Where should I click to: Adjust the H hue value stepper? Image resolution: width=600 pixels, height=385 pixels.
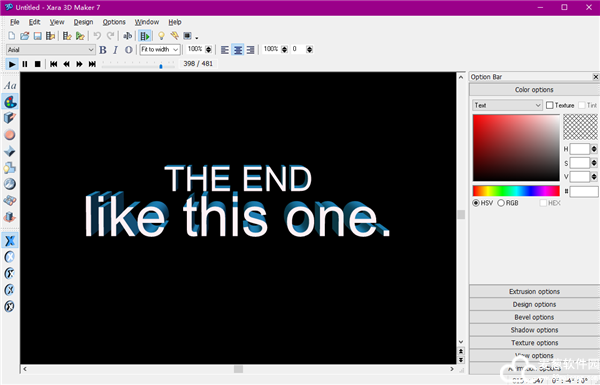[x=594, y=149]
